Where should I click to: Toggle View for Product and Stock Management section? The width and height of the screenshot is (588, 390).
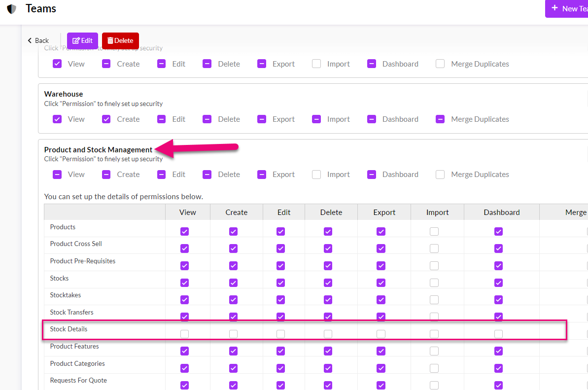tap(57, 175)
